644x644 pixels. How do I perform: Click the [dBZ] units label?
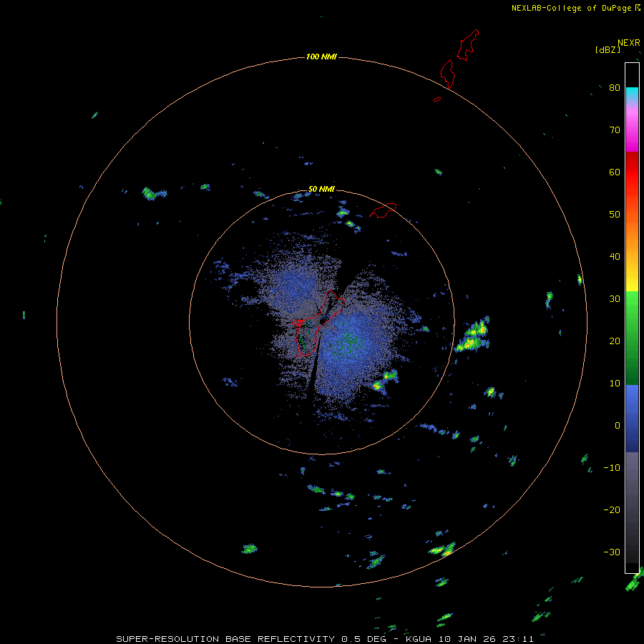pos(608,49)
